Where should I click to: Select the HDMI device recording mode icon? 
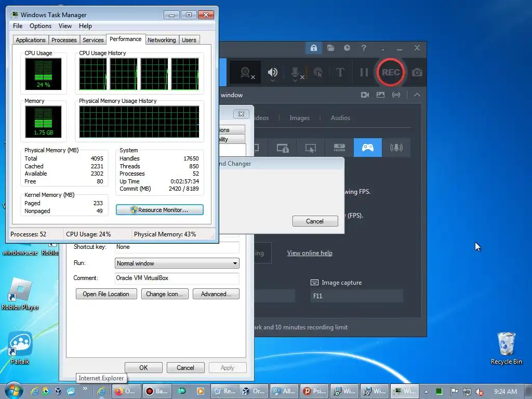click(x=339, y=148)
